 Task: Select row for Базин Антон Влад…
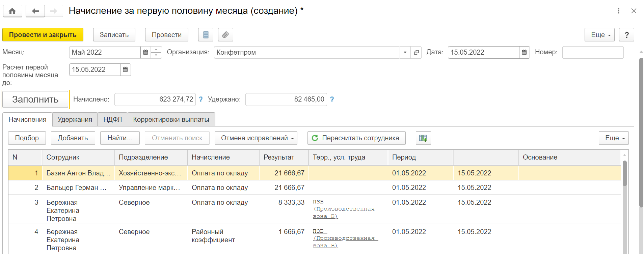(315, 173)
